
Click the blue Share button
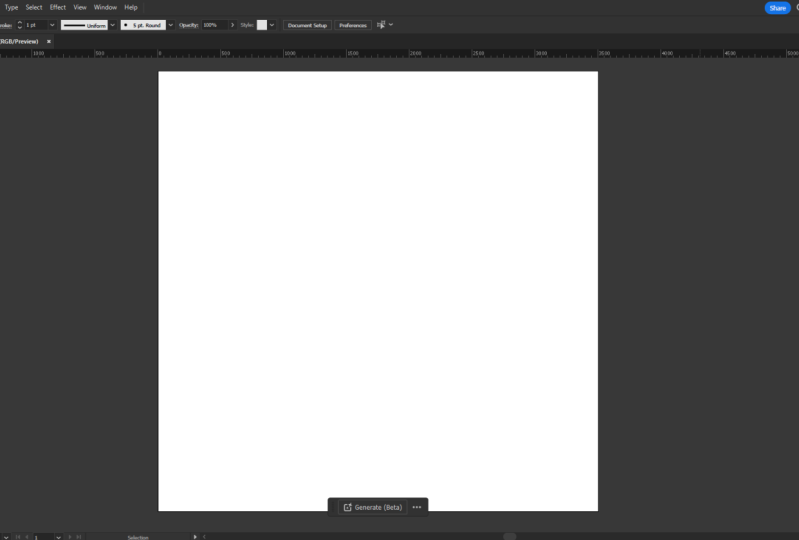(778, 8)
